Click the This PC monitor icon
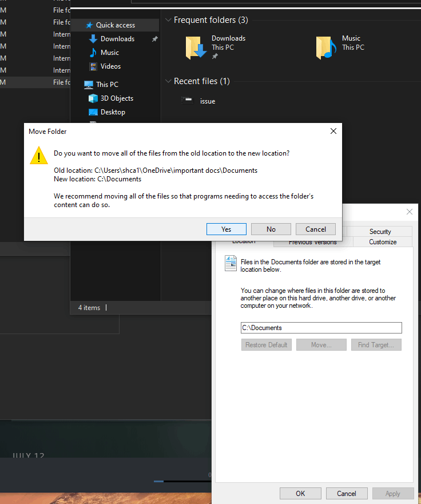Viewport: 421px width, 504px height. point(89,85)
